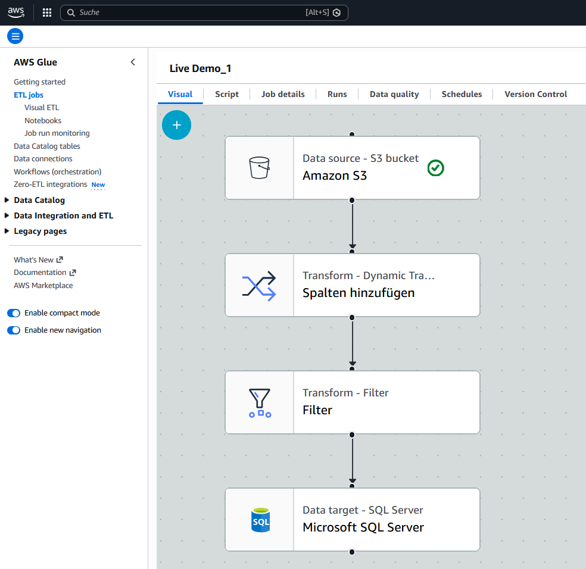Select the Amazon S3 data source node
This screenshot has height=569, width=586.
[352, 168]
